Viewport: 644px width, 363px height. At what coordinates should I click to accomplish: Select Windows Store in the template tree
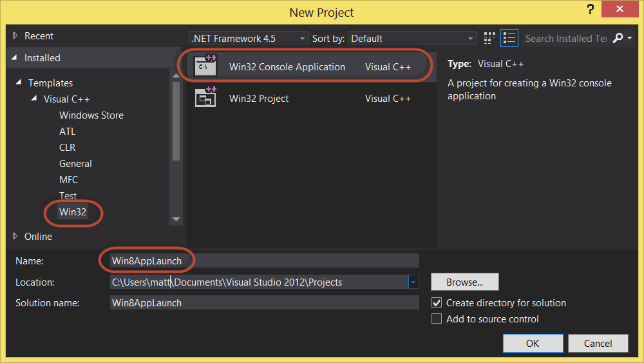[91, 115]
